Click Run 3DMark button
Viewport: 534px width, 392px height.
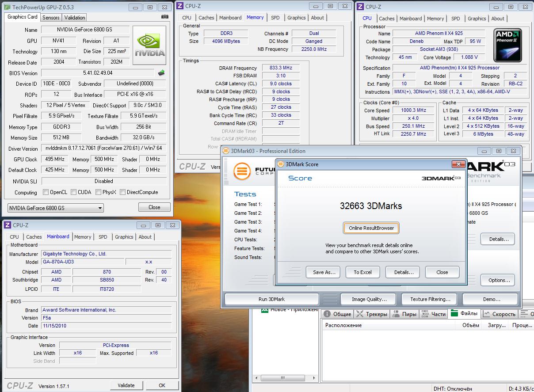pos(271,299)
